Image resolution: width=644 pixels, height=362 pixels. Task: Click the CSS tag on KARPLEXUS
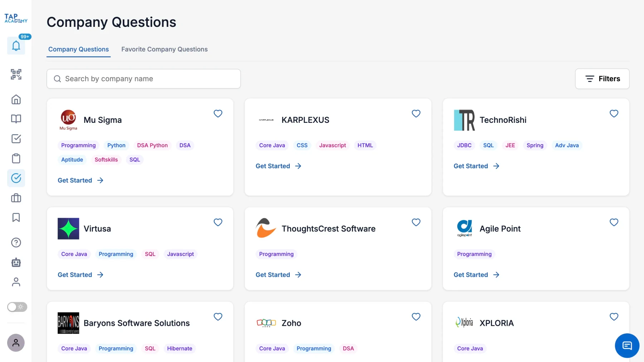[x=302, y=145]
